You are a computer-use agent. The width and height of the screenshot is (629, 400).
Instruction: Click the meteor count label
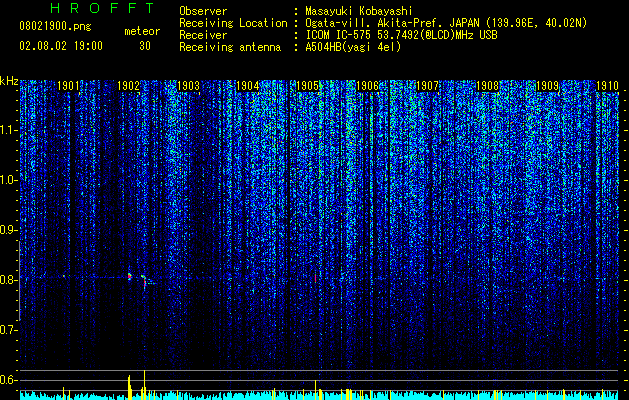point(142,31)
